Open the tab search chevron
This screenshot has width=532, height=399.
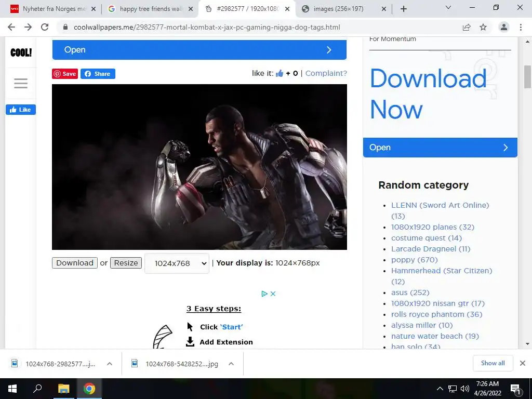[x=448, y=7]
